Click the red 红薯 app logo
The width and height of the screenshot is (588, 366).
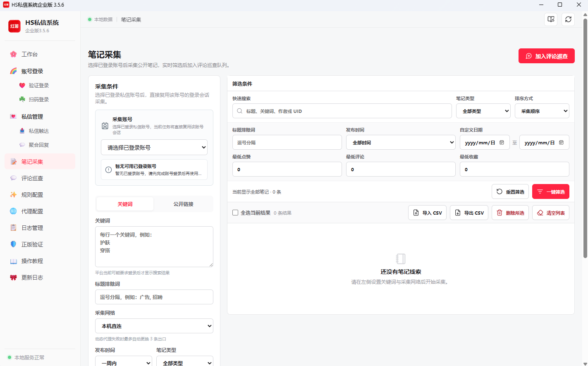click(x=14, y=26)
